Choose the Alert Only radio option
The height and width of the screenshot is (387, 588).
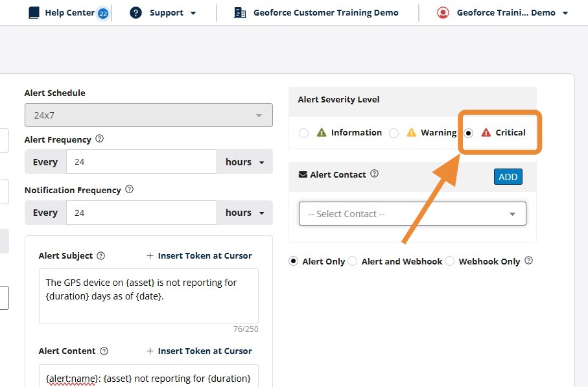(x=293, y=261)
